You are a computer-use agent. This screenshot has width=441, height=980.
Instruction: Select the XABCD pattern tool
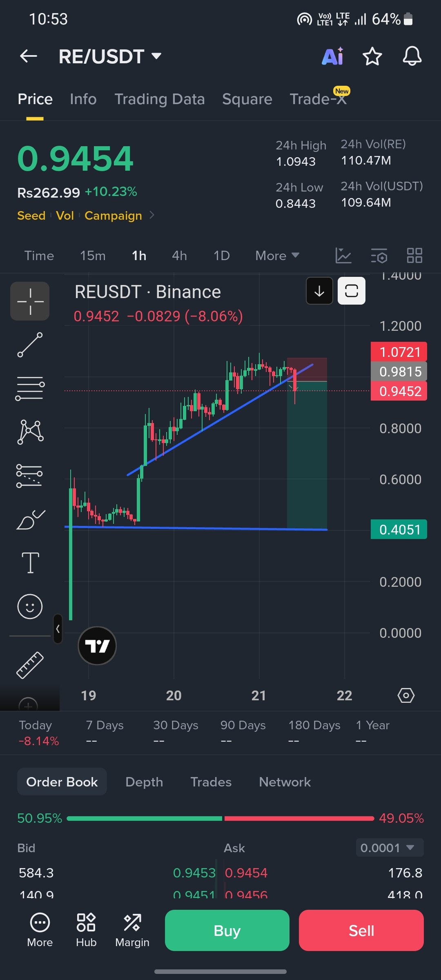(x=30, y=432)
